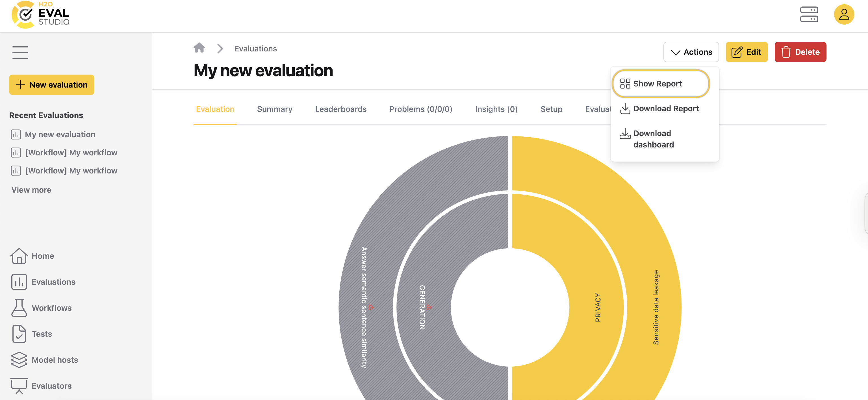Open the server hosts icon in header
This screenshot has height=400, width=868.
click(809, 14)
